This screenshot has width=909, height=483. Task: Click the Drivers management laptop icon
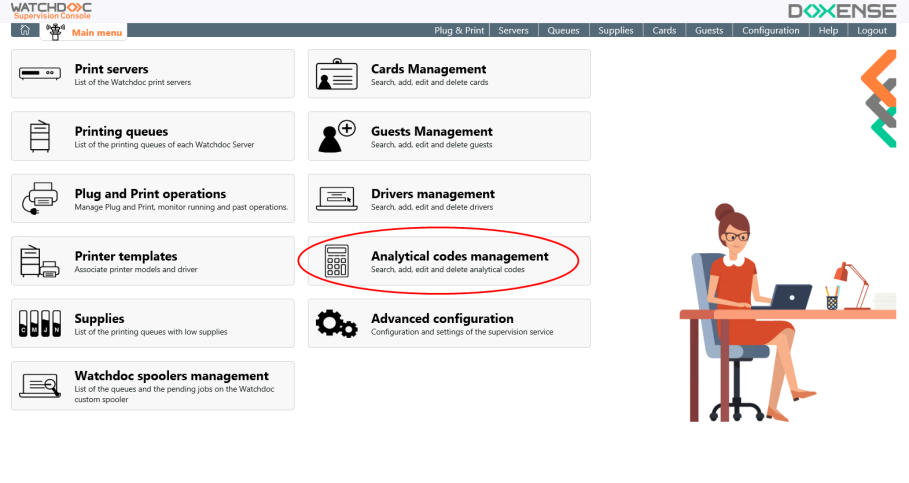pos(336,199)
